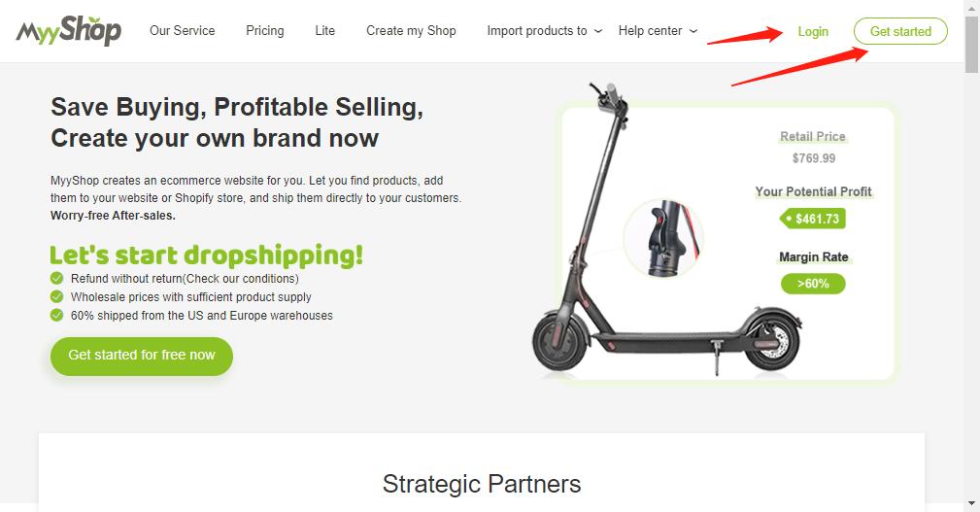Expand the Help center dropdown

click(x=658, y=31)
